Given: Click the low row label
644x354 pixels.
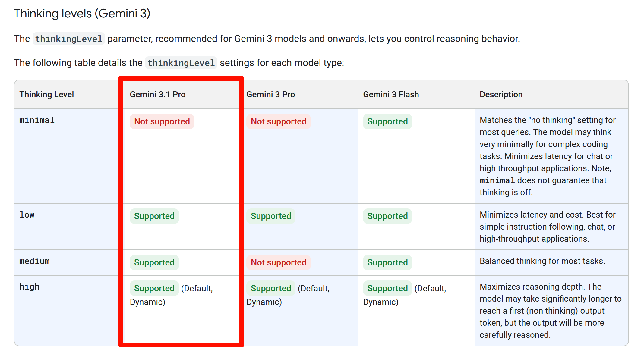Looking at the screenshot, I should click(27, 215).
